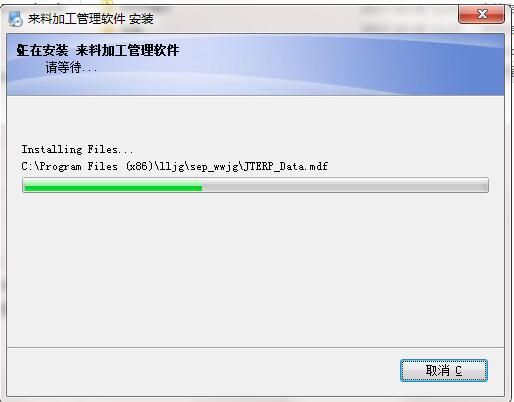Click empty space above 'Installing Files...' label
Screen dimensions: 514x402
pos(255,120)
